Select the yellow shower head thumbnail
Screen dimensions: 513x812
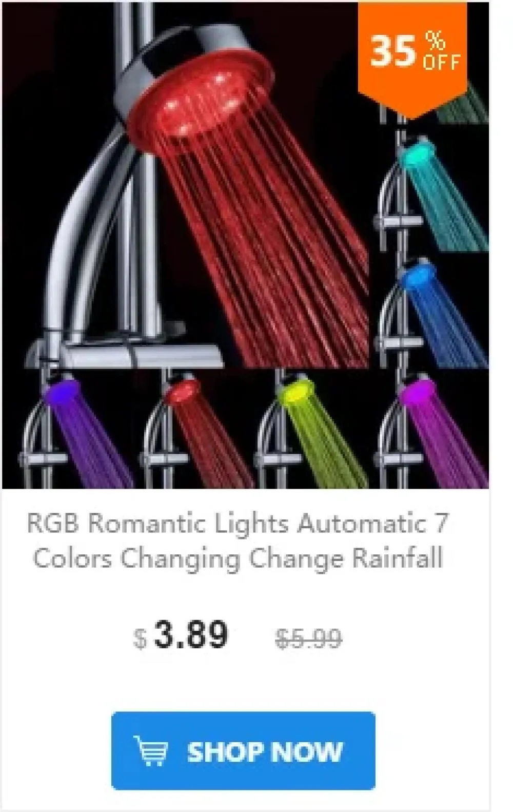pyautogui.click(x=313, y=429)
